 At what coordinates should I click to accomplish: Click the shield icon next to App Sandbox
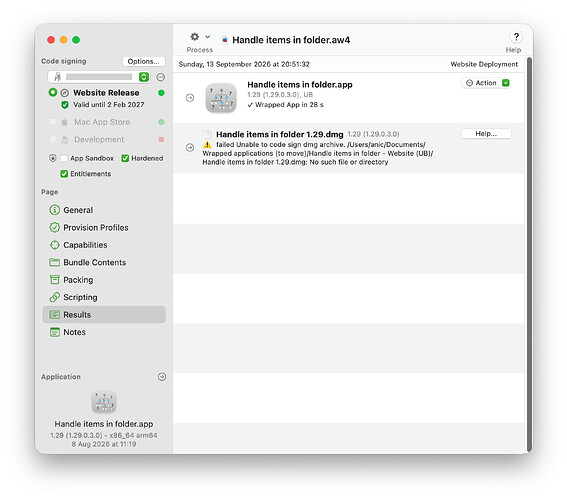pos(53,158)
